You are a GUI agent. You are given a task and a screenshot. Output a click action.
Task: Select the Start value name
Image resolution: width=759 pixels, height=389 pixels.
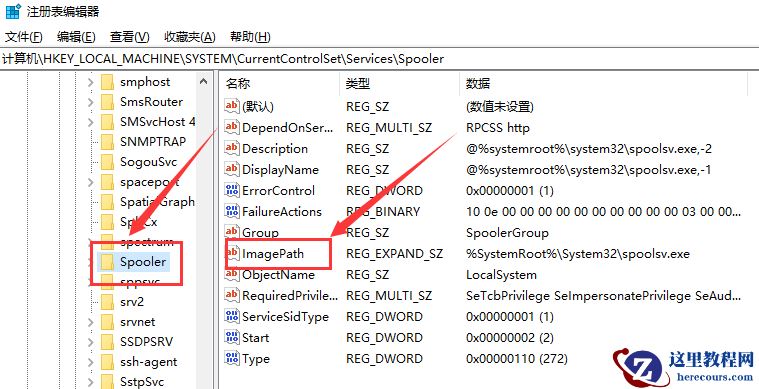click(256, 338)
